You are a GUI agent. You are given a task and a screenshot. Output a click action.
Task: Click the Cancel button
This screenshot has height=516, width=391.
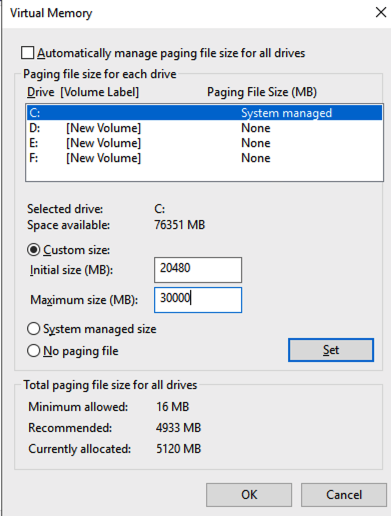[344, 495]
